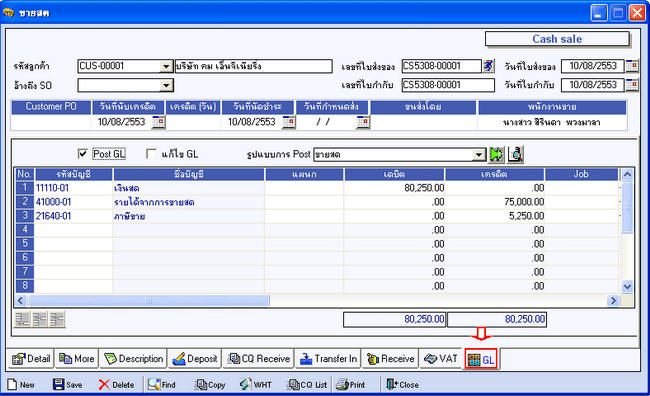Switch to the Detail tab
The height and width of the screenshot is (396, 650).
31,359
